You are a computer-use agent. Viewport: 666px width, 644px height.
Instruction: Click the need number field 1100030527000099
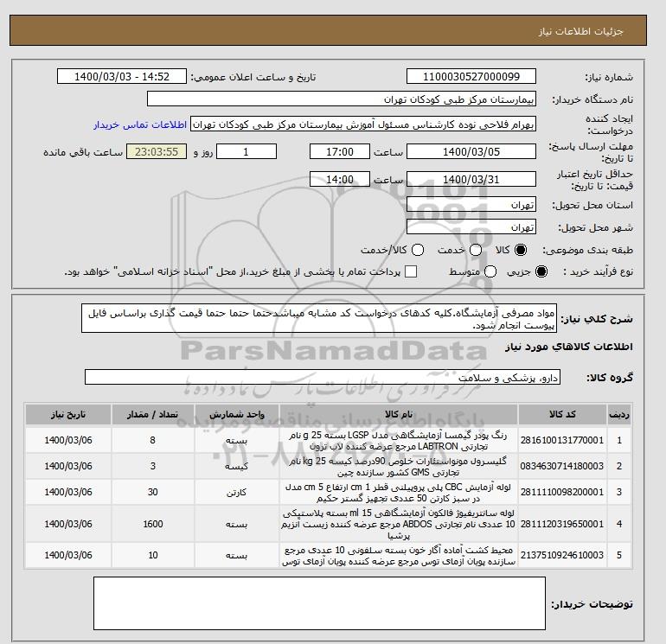(471, 76)
